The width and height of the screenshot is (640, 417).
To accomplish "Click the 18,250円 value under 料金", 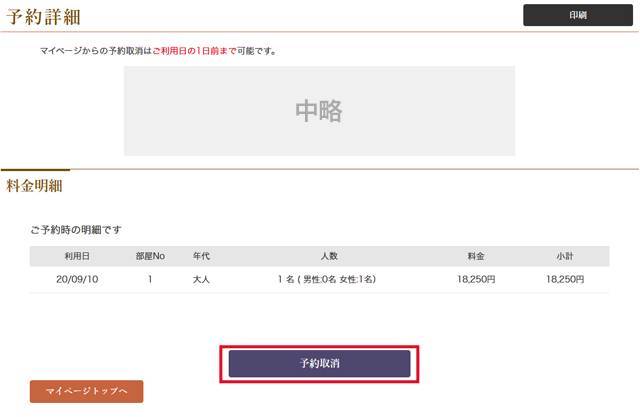I will 476,280.
